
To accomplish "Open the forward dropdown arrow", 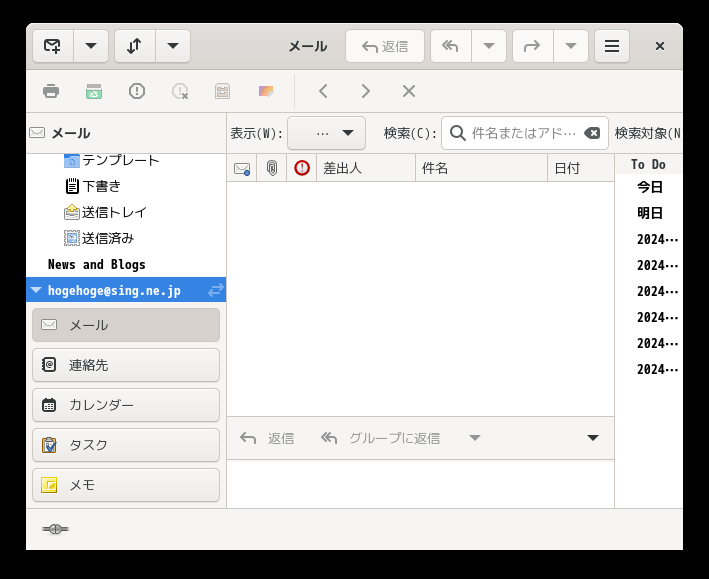I will click(x=571, y=46).
